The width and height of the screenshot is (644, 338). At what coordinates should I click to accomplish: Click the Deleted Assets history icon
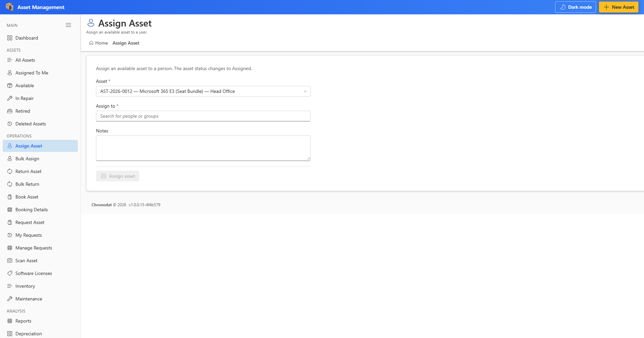(10, 124)
